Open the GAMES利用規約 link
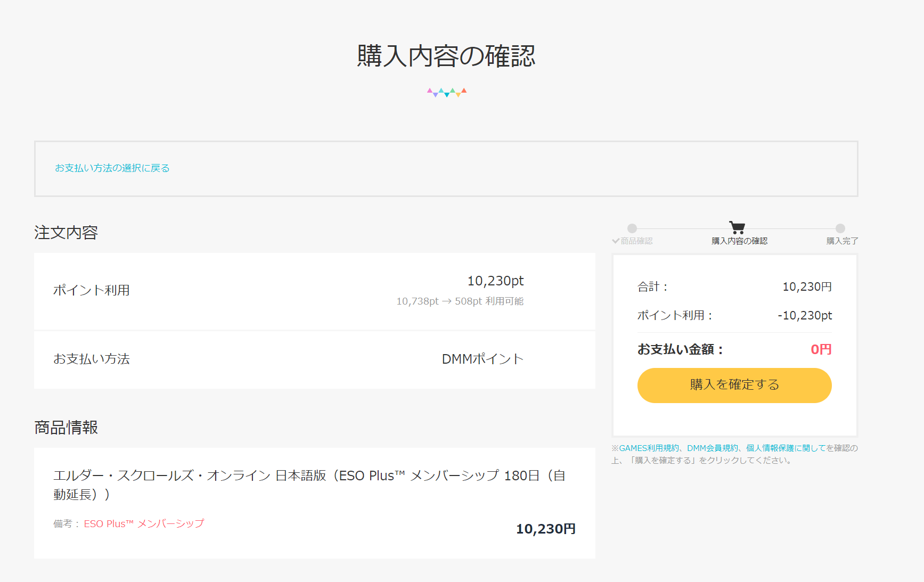The height and width of the screenshot is (582, 924). 649,448
